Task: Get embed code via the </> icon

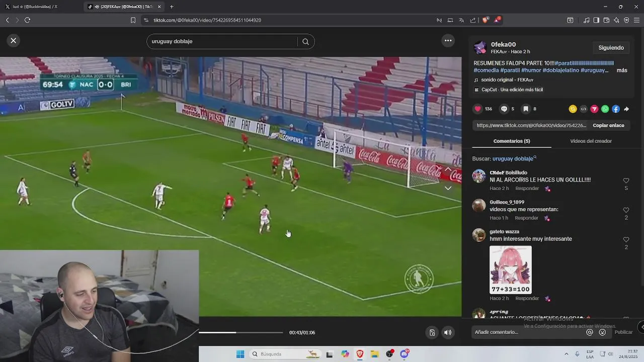Action: tap(584, 109)
